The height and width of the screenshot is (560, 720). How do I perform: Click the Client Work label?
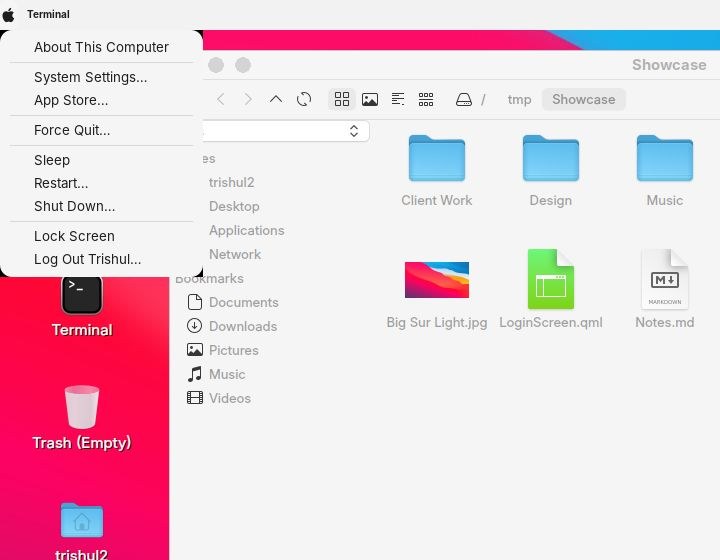click(437, 200)
